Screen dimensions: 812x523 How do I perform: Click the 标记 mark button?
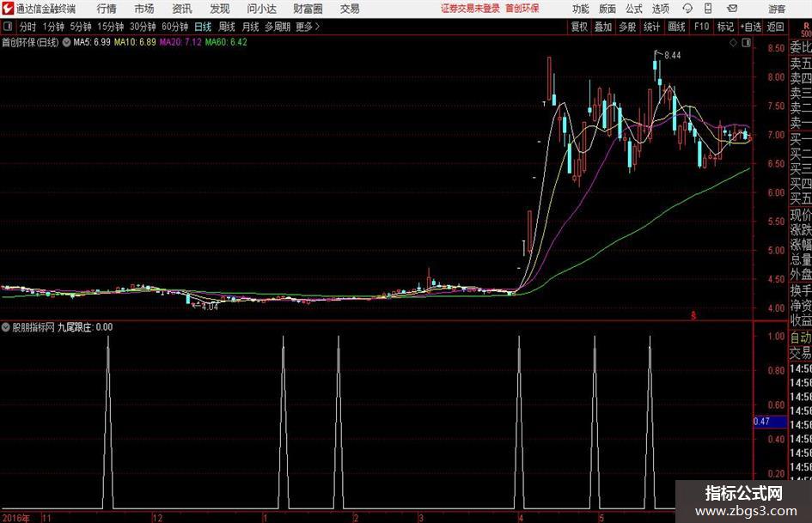725,27
